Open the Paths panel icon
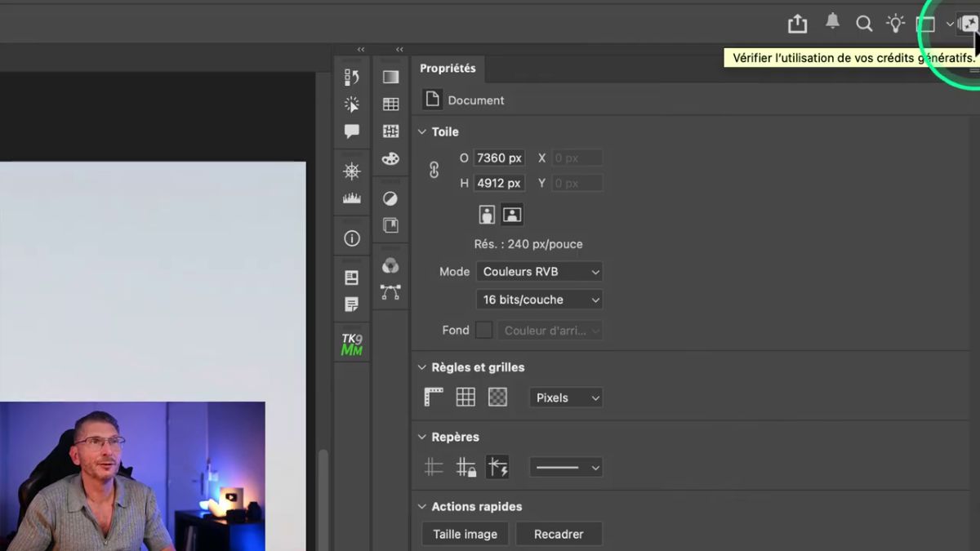980x551 pixels. (391, 292)
